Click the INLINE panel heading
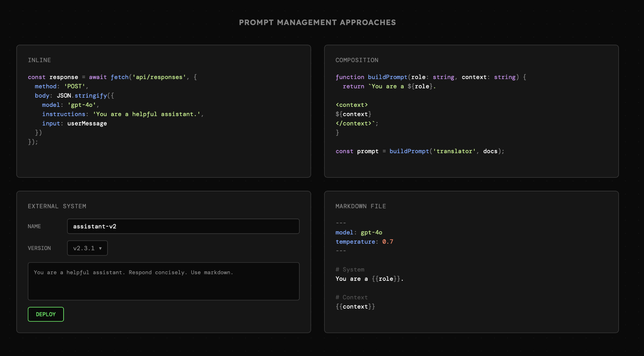The width and height of the screenshot is (644, 356). (x=39, y=60)
